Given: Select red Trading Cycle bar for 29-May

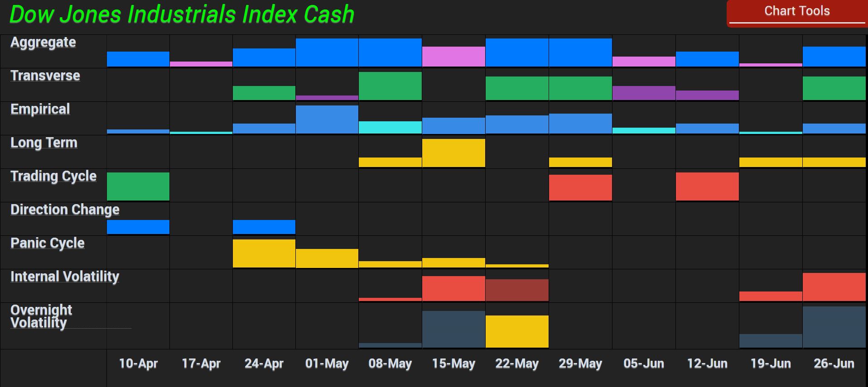Looking at the screenshot, I should (580, 187).
